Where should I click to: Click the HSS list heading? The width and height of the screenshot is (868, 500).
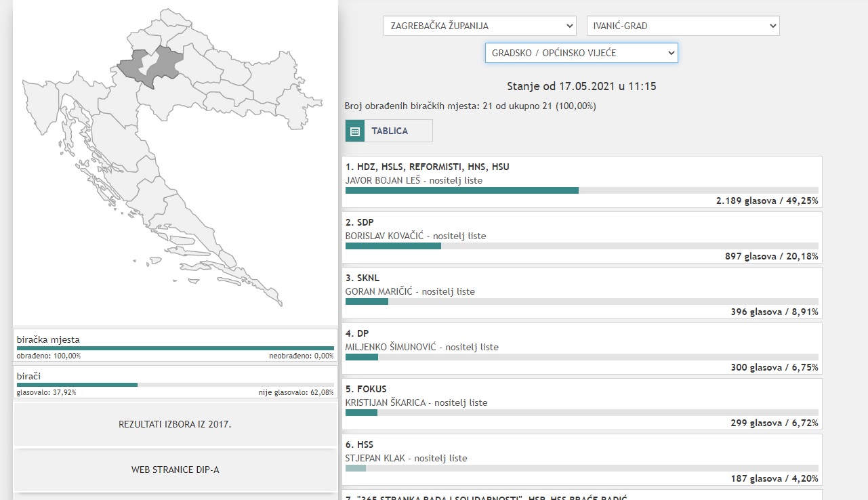(359, 444)
